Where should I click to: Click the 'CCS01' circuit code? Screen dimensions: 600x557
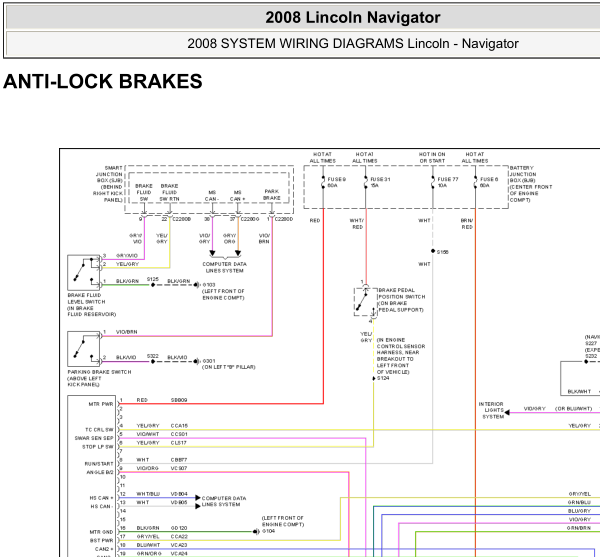pos(179,434)
